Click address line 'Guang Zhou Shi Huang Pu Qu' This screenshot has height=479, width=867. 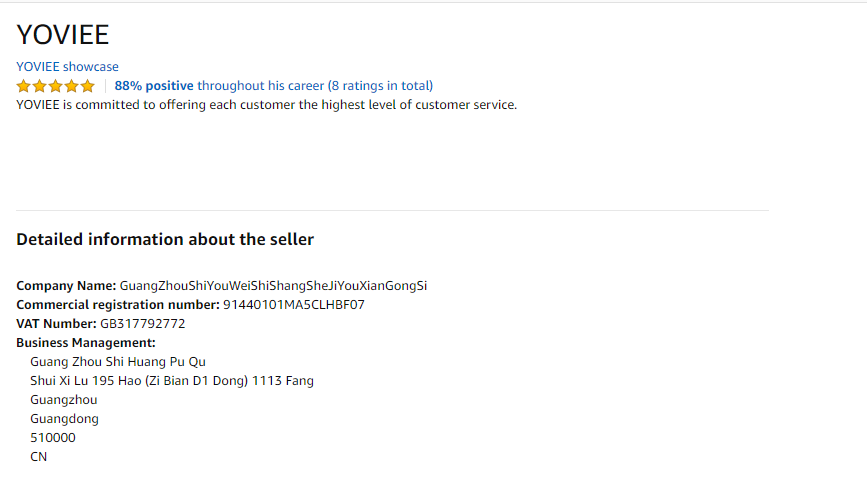point(118,362)
